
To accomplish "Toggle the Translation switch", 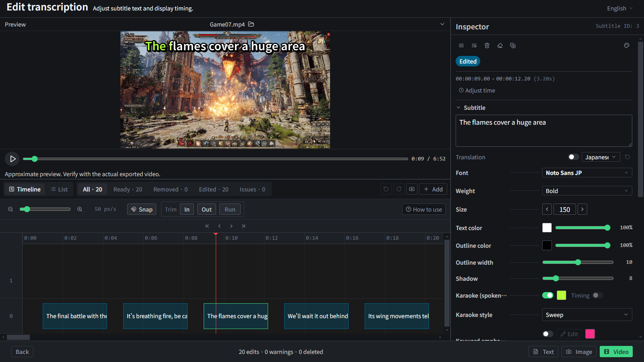I will coord(574,157).
